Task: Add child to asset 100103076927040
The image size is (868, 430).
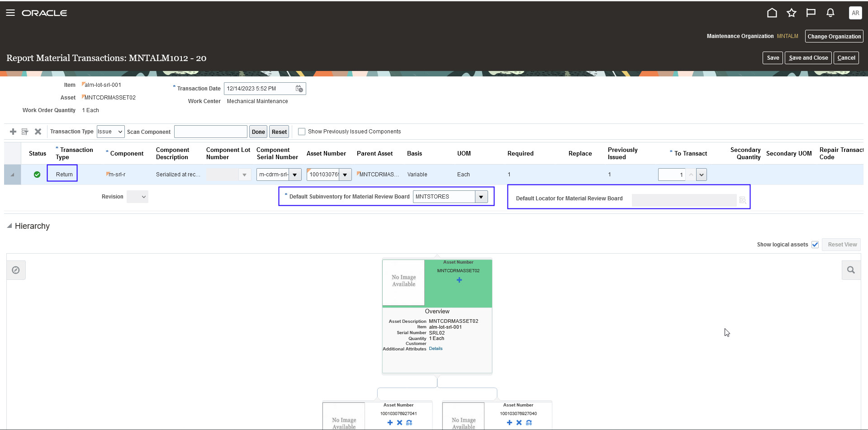Action: point(509,423)
